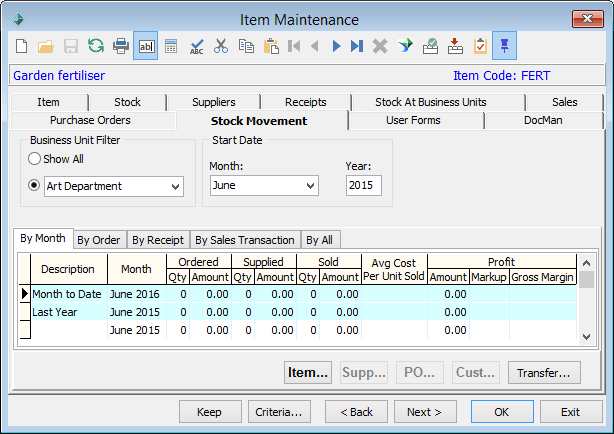Click the green Refresh icon
The image size is (614, 434).
point(96,46)
